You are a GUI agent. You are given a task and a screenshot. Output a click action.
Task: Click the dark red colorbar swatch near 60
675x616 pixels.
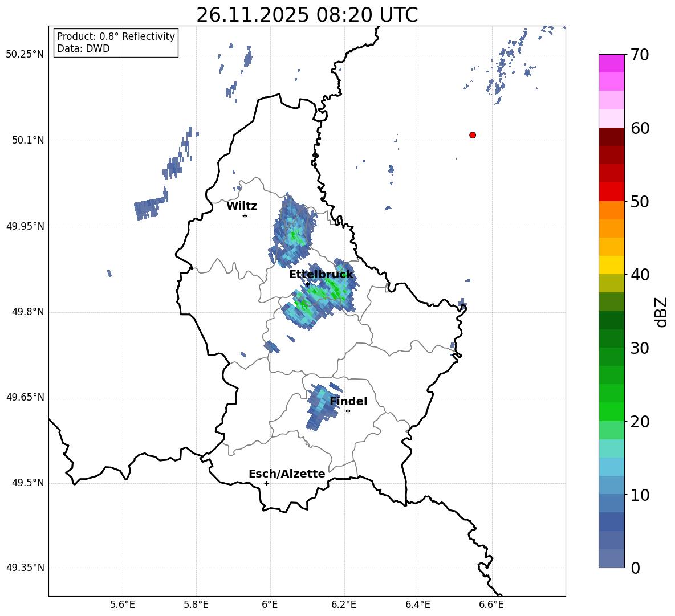click(612, 137)
